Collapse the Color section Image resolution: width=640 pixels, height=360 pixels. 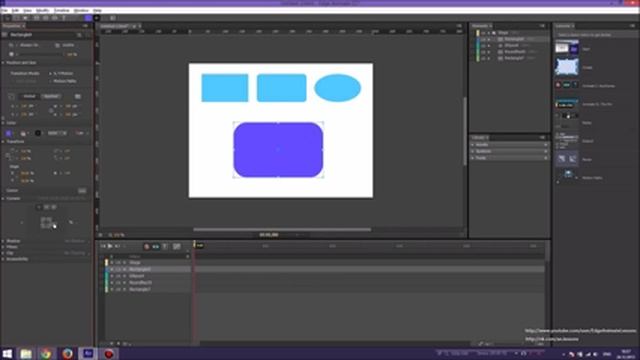(x=3, y=123)
